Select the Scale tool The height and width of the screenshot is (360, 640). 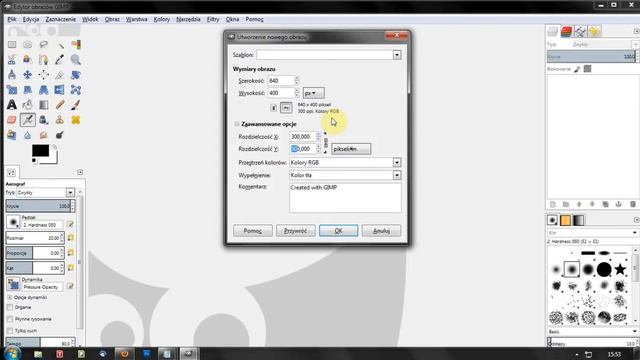coord(12,90)
